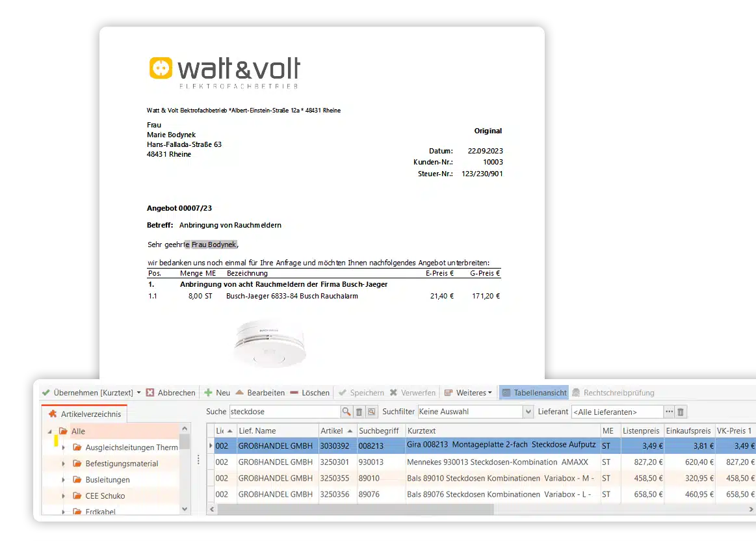Collapse the Alle root tree node
756x543 pixels.
point(50,431)
